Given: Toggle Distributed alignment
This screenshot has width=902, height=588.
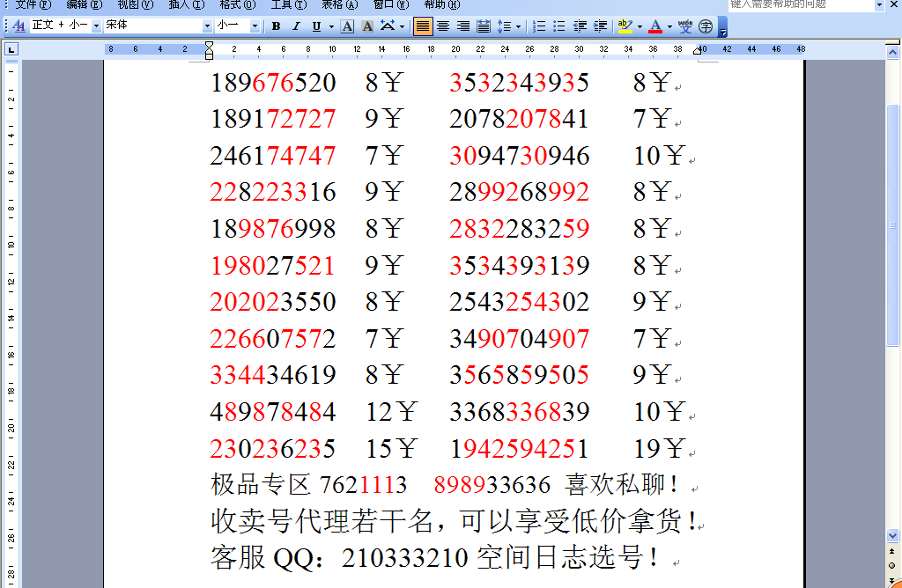Looking at the screenshot, I should (x=484, y=26).
